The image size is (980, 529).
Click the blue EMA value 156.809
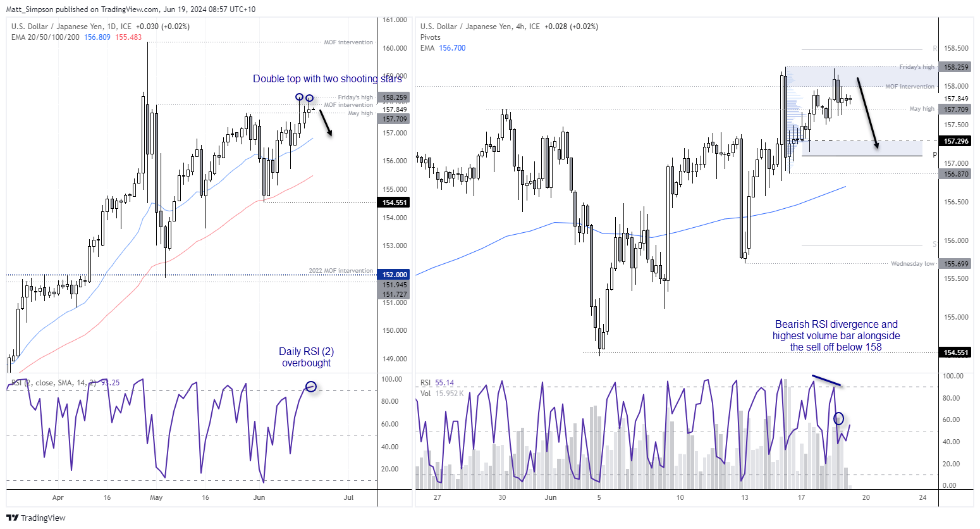click(97, 37)
